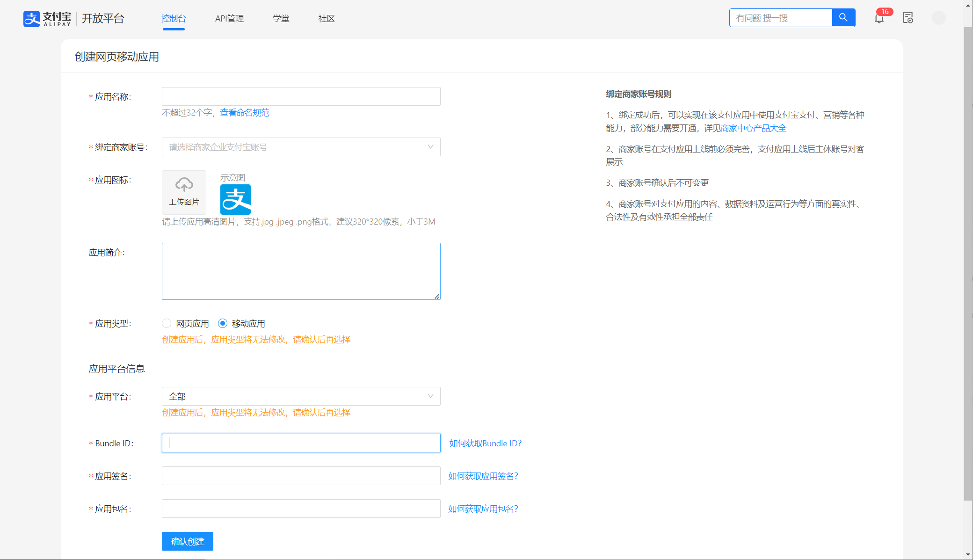Focus the 应用名称 input field
The height and width of the screenshot is (560, 973).
pos(301,96)
